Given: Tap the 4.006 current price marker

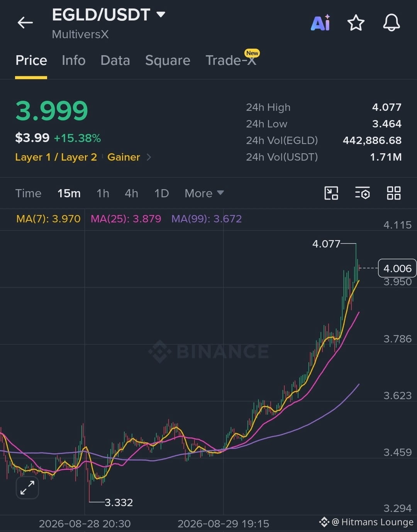Looking at the screenshot, I should (x=397, y=268).
